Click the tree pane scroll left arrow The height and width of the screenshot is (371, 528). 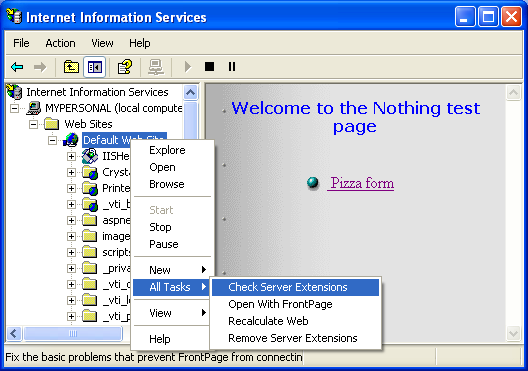click(x=13, y=334)
